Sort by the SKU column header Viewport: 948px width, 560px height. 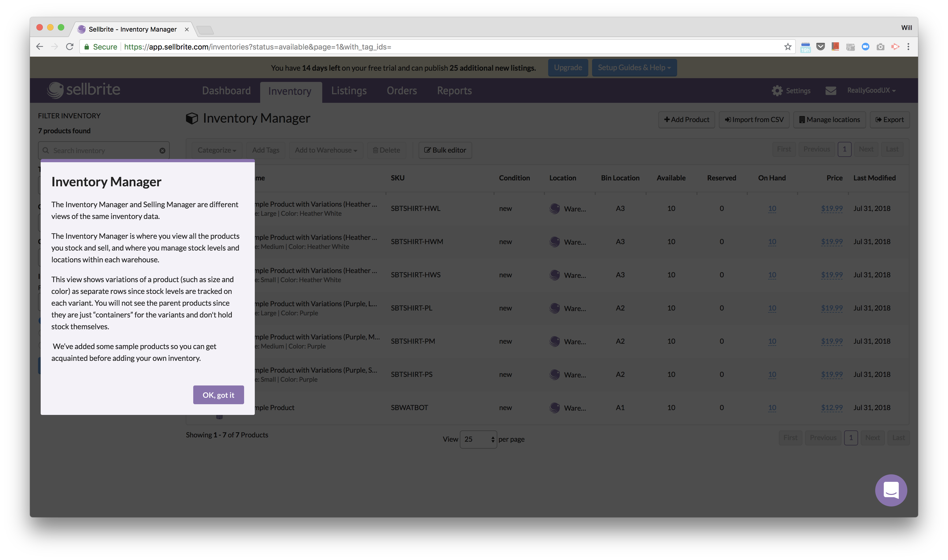click(x=397, y=178)
